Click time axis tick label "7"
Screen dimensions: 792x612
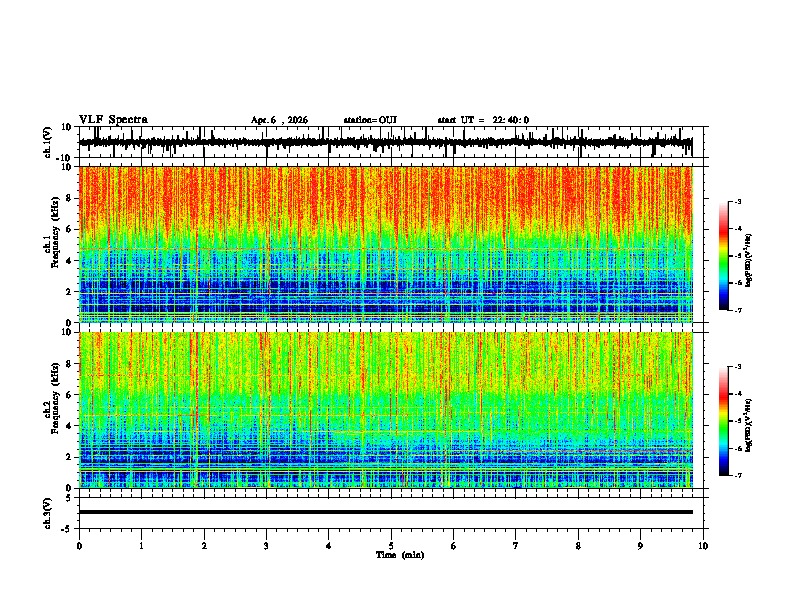pos(516,546)
